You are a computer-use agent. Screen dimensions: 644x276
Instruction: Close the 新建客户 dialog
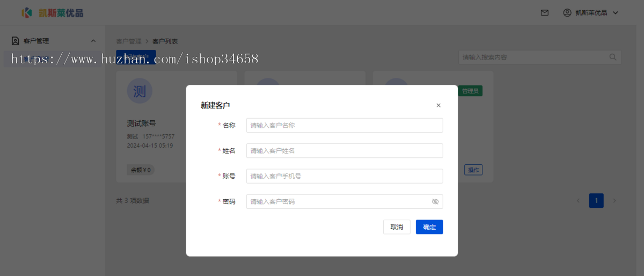[x=438, y=106]
